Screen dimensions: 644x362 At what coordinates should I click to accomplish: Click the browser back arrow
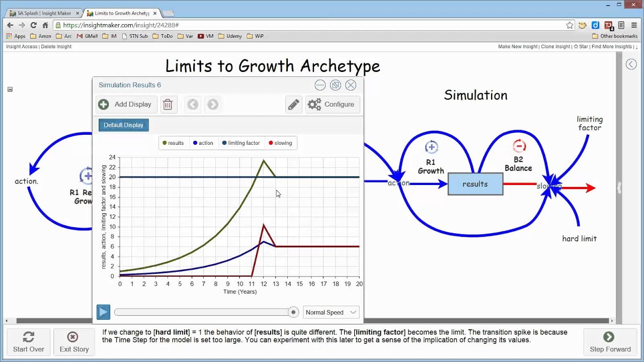click(10, 25)
